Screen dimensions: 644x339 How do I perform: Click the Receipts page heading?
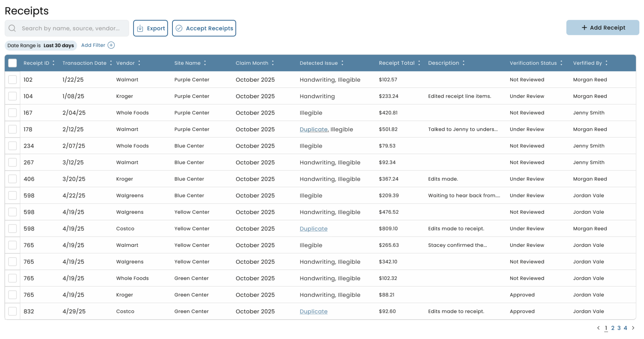click(x=26, y=11)
